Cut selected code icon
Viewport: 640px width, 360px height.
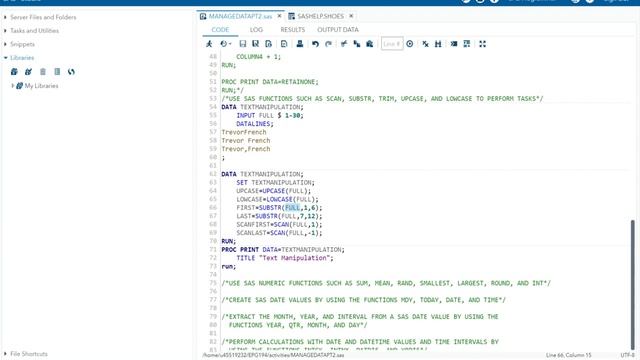344,44
